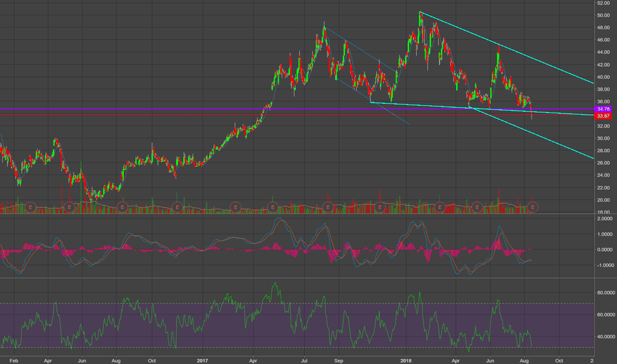This screenshot has width=617, height=364.
Task: Click the 2.0000 MACD scale label
Action: (x=605, y=219)
